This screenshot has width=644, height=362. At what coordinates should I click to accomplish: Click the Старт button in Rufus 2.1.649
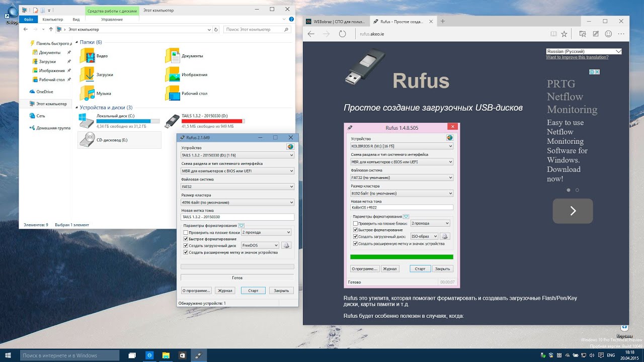pos(253,291)
